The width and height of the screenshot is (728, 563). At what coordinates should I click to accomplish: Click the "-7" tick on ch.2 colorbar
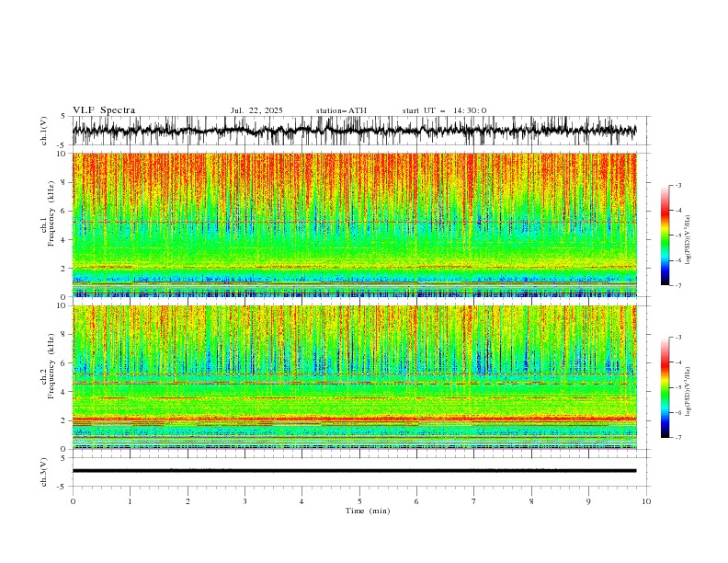(x=678, y=438)
